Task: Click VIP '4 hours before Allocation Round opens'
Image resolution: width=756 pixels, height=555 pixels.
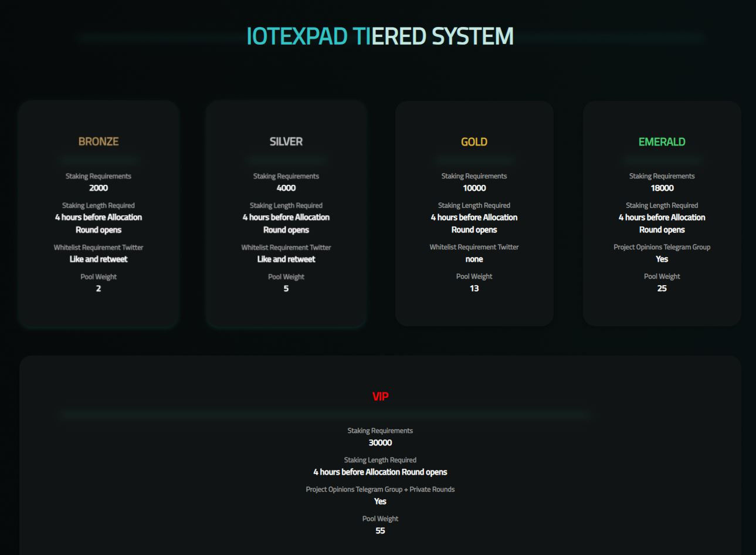Action: coord(380,472)
